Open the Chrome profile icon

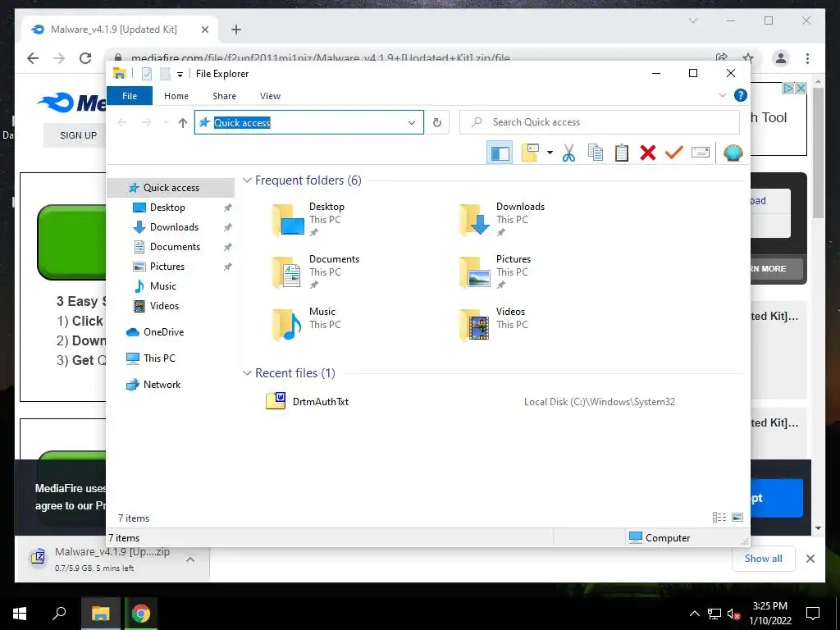pos(781,58)
